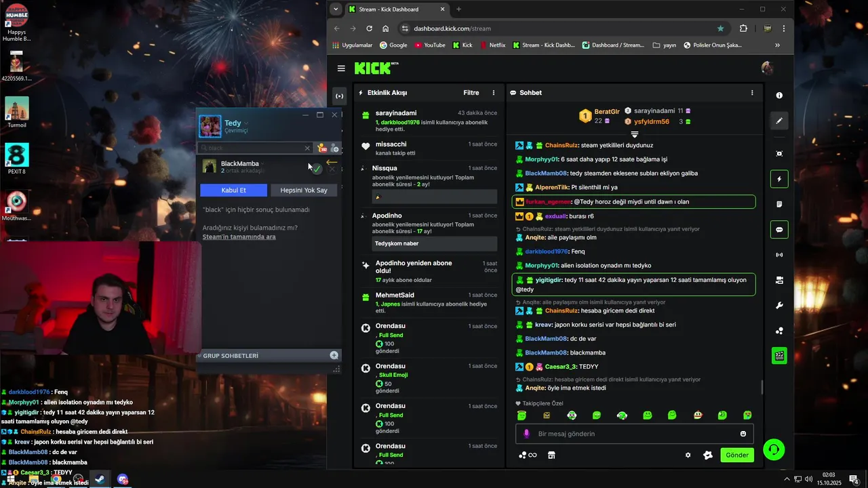Click the screenshot frame icon in right sidebar
The width and height of the screenshot is (868, 488).
pos(779,154)
